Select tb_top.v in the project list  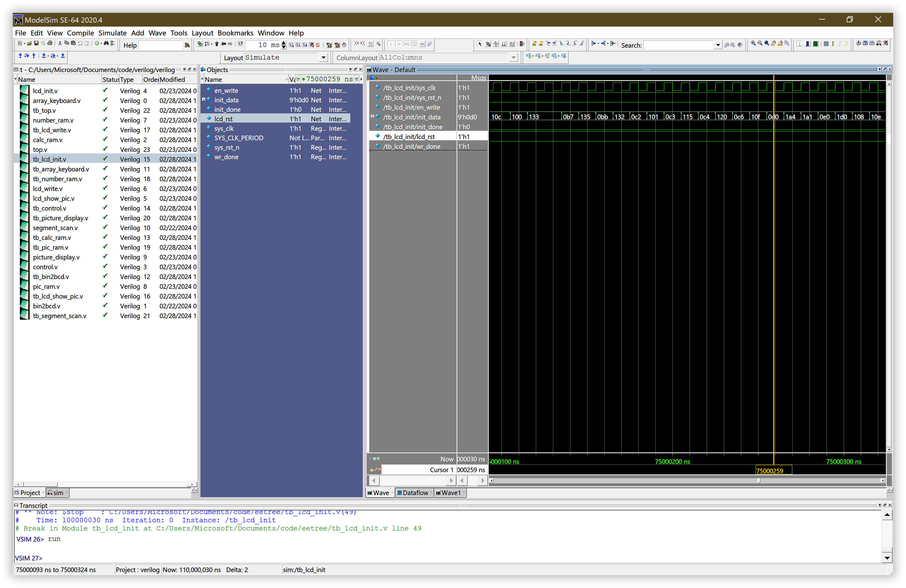44,110
